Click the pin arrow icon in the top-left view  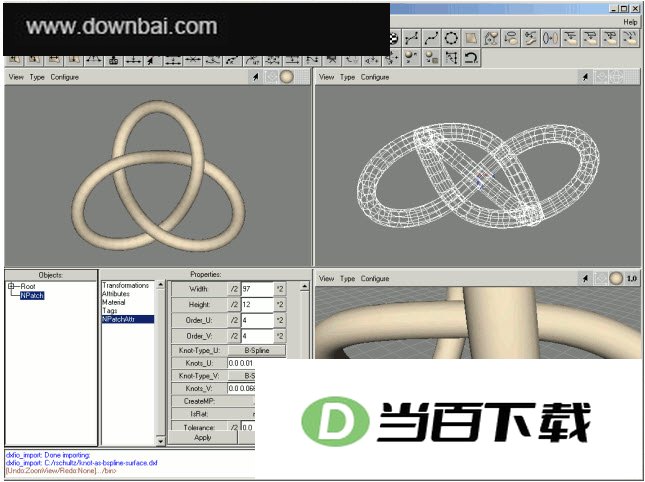[255, 77]
